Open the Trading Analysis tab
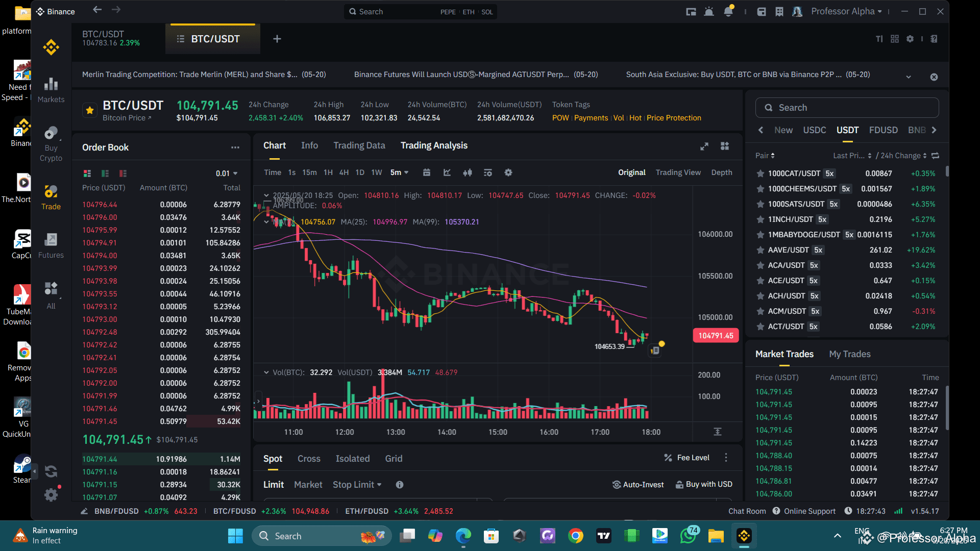 click(x=434, y=145)
